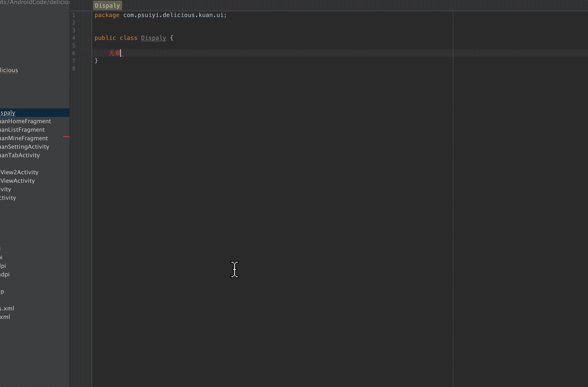
Task: Click the package keyword on line 1
Action: [107, 15]
